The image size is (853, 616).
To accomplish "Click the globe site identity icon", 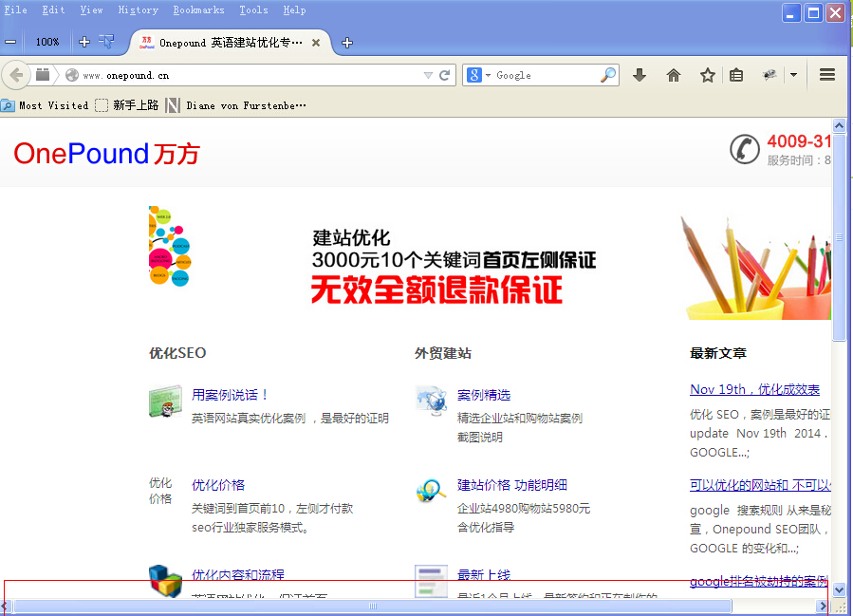I will tap(72, 75).
